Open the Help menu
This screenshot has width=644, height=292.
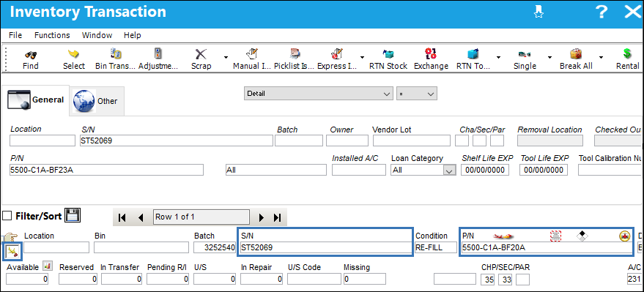tap(133, 35)
